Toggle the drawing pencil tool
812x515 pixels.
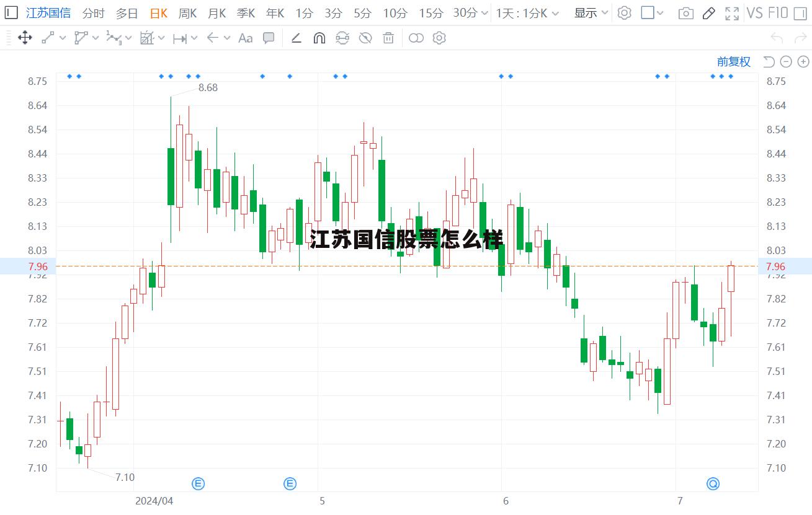pos(709,12)
